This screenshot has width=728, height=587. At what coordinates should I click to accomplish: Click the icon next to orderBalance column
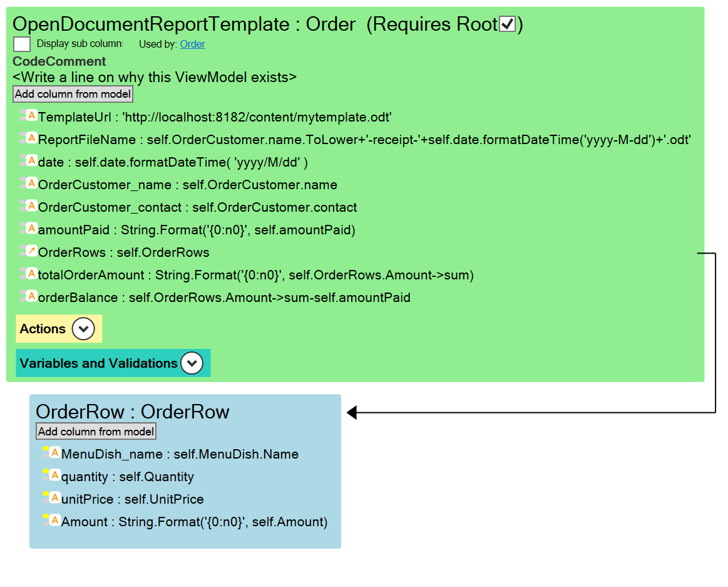click(31, 296)
